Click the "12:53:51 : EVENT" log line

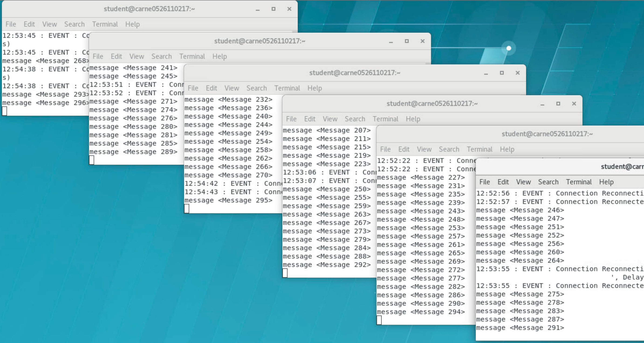click(x=137, y=85)
